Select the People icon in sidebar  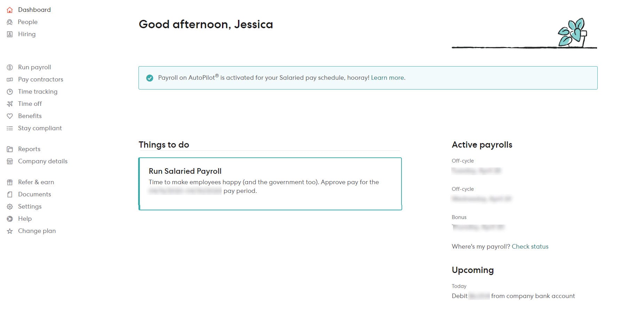tap(9, 22)
